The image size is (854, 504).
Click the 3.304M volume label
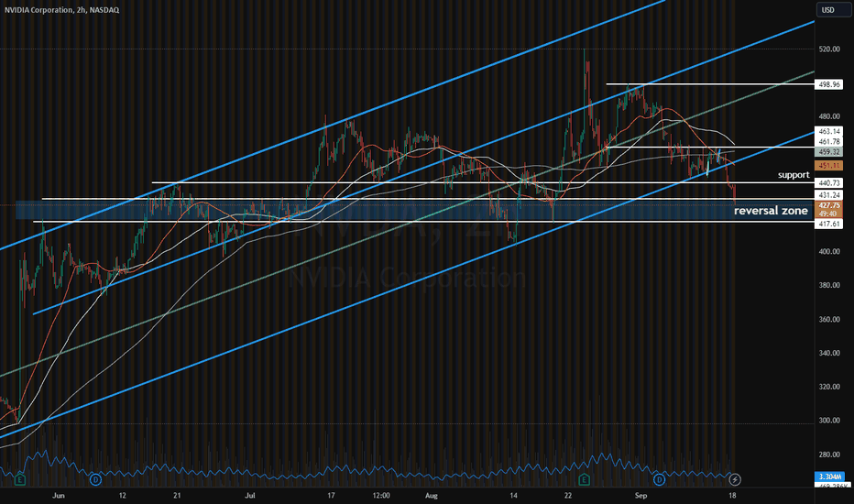[x=829, y=477]
